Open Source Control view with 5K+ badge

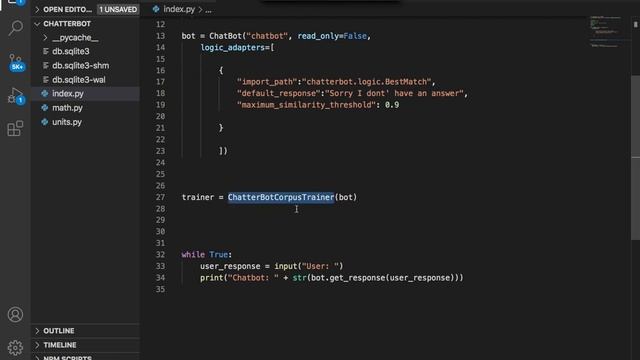[x=16, y=62]
